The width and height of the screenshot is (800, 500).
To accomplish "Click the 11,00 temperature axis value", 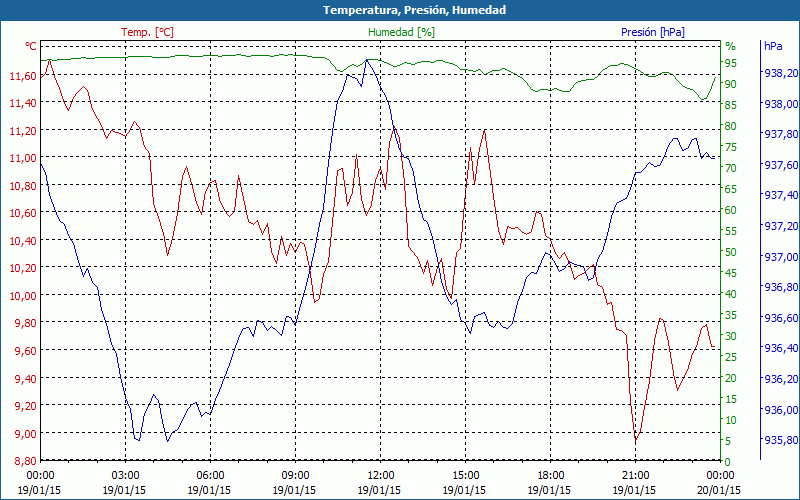I will point(23,159).
